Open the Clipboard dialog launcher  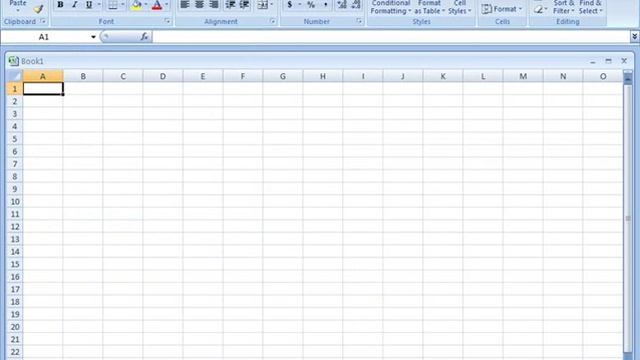click(x=43, y=21)
